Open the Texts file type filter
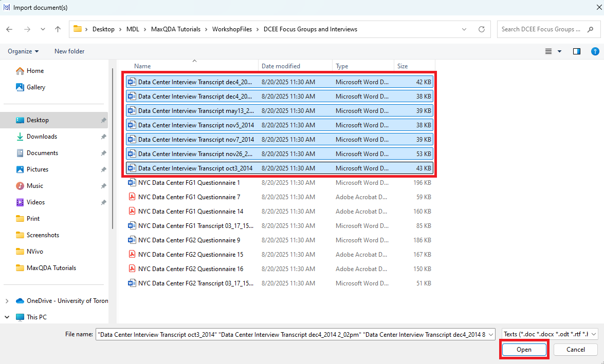This screenshot has width=604, height=364. pos(550,334)
